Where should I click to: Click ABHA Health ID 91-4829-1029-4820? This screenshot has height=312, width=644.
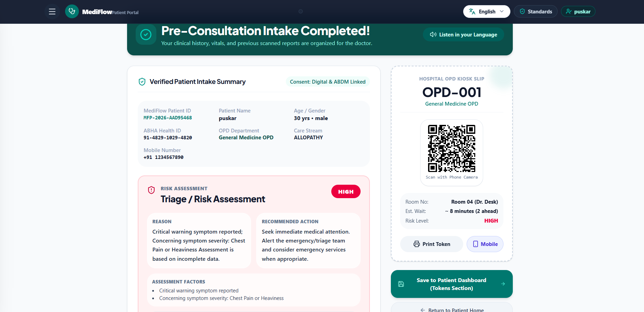168,138
